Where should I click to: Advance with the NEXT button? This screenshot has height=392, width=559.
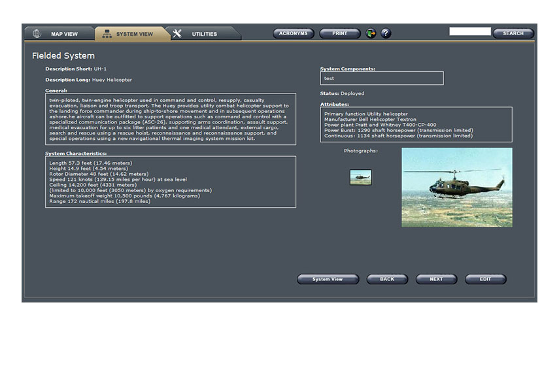436,279
